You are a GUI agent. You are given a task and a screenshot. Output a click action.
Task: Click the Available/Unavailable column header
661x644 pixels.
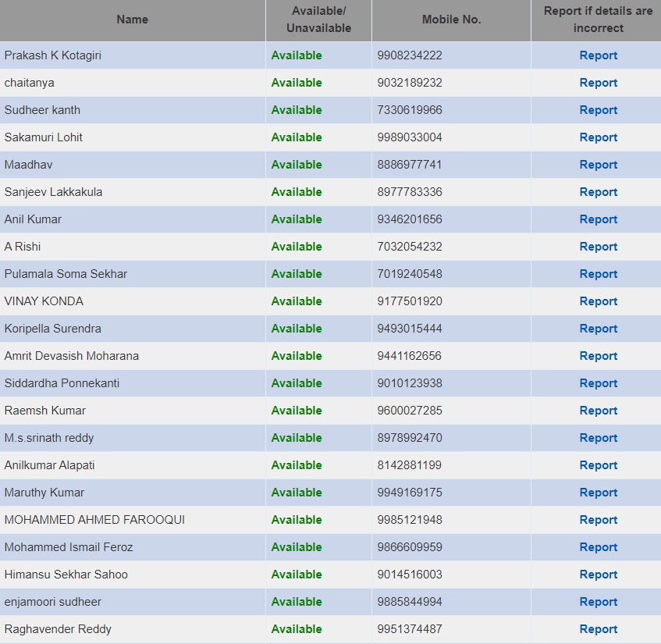(318, 20)
